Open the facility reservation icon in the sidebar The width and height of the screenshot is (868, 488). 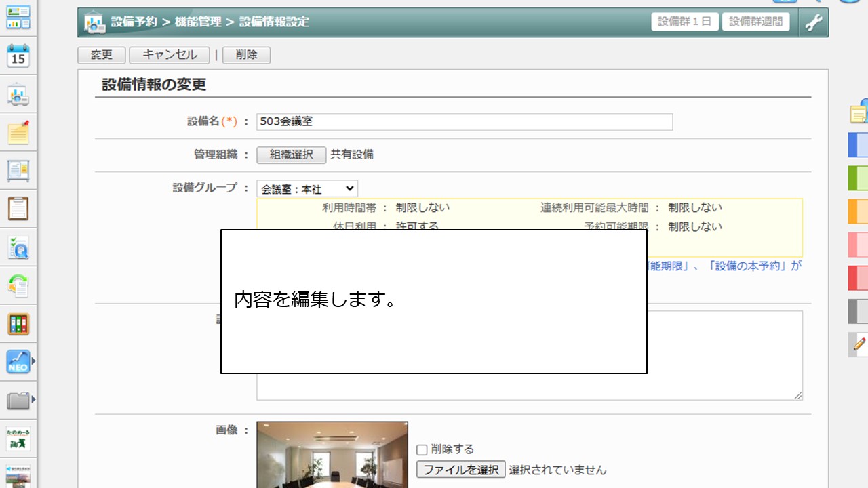[18, 95]
